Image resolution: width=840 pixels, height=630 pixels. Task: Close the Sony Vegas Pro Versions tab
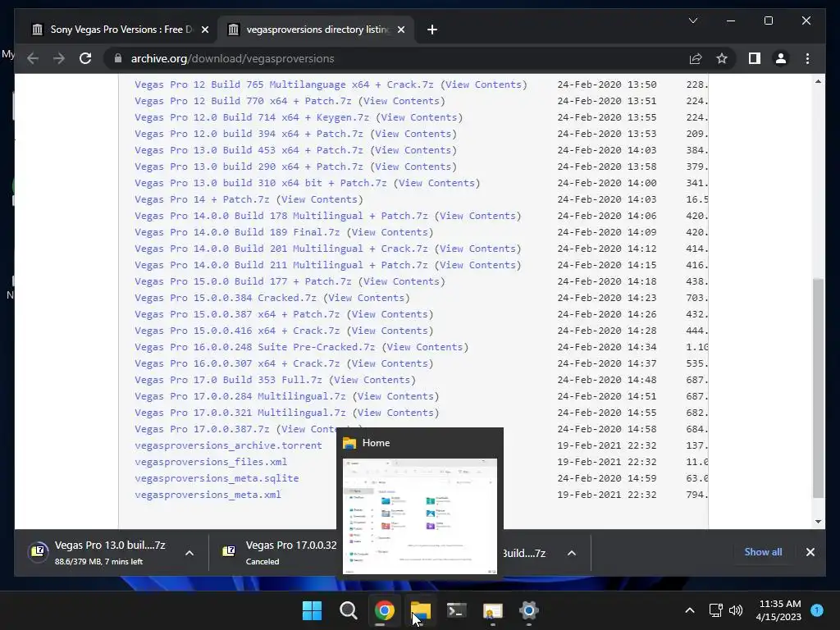pyautogui.click(x=204, y=30)
